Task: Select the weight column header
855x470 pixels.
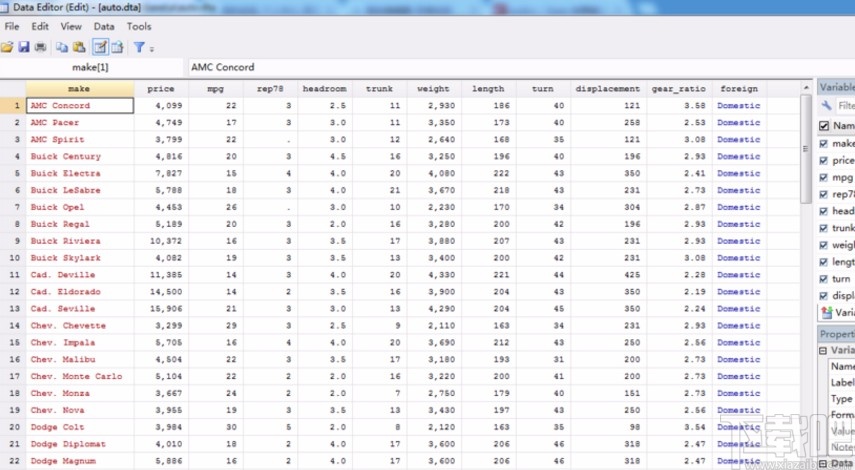Action: coord(433,88)
